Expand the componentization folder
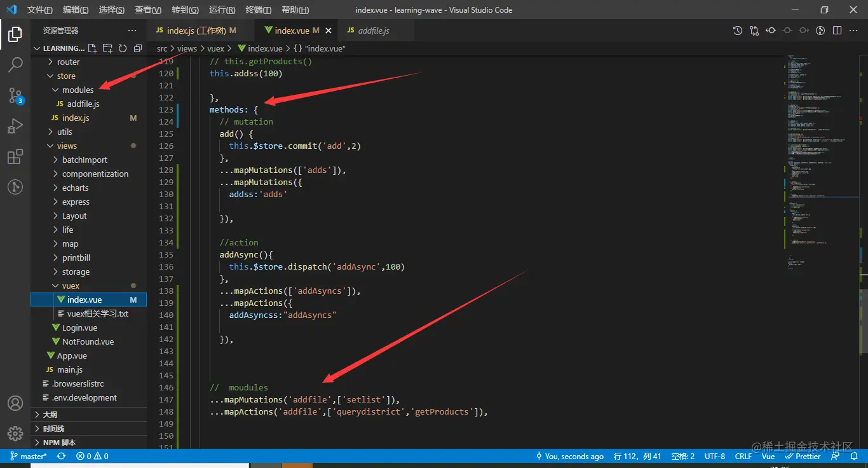 point(89,174)
